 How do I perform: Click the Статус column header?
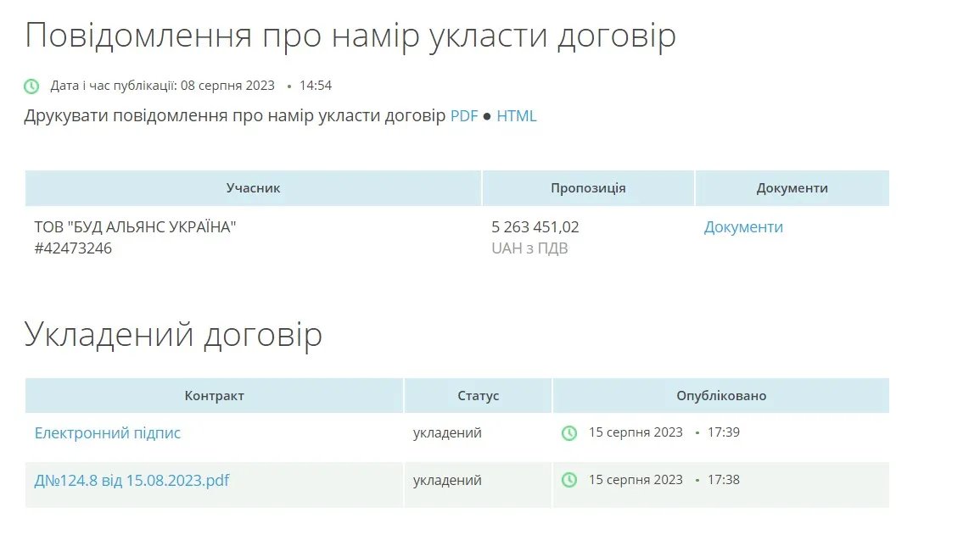pyautogui.click(x=479, y=396)
